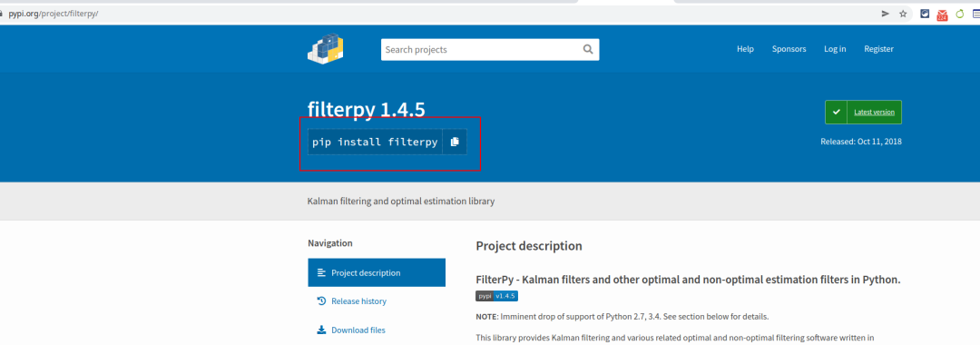The image size is (980, 345).
Task: Click the Kalman filtering summary line
Action: pyautogui.click(x=401, y=202)
